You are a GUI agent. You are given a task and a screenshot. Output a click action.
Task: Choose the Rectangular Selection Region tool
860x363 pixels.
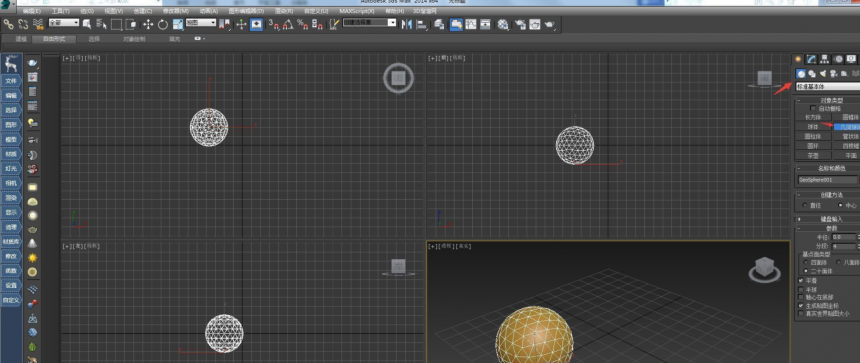tap(116, 24)
